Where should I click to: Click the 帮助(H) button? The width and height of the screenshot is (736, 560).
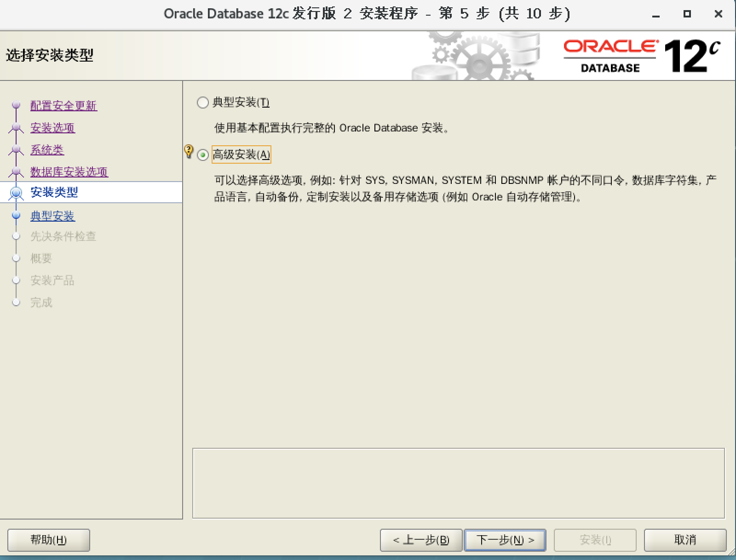click(x=49, y=540)
